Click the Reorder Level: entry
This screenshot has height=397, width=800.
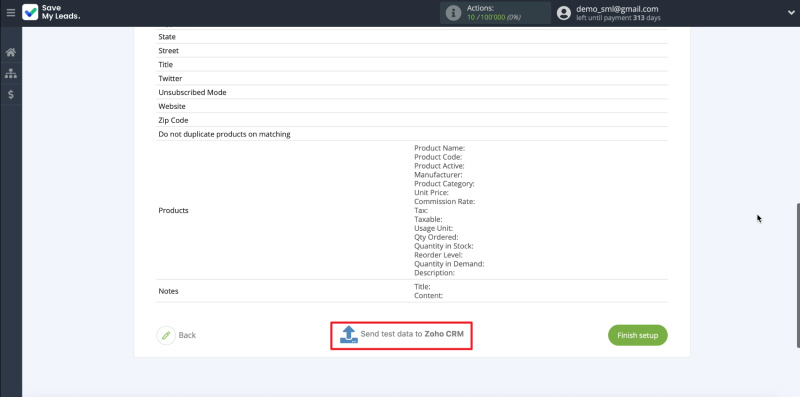point(438,255)
